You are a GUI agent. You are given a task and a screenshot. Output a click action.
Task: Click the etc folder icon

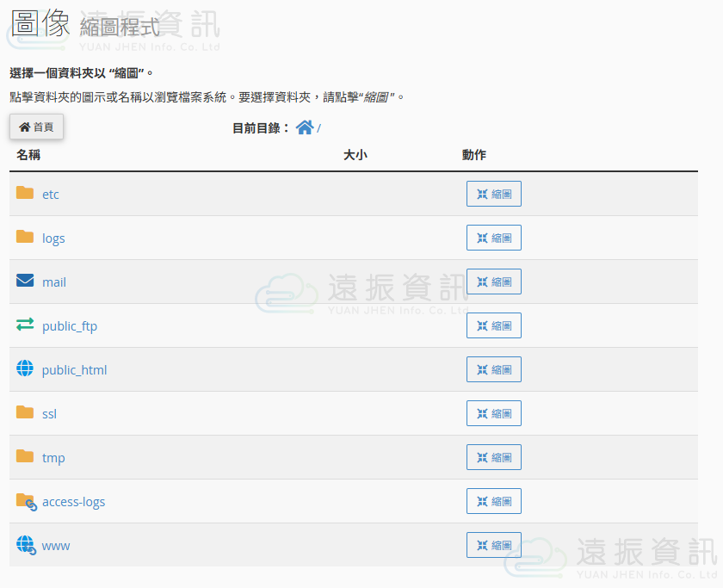click(x=25, y=193)
